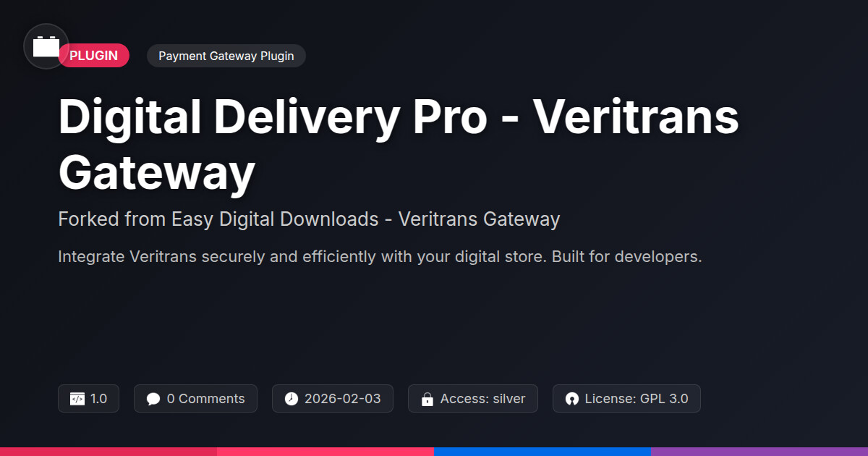Screen dimensions: 868x456
Task: Click the blue segment of the bottom color bar
Action: (x=542, y=452)
